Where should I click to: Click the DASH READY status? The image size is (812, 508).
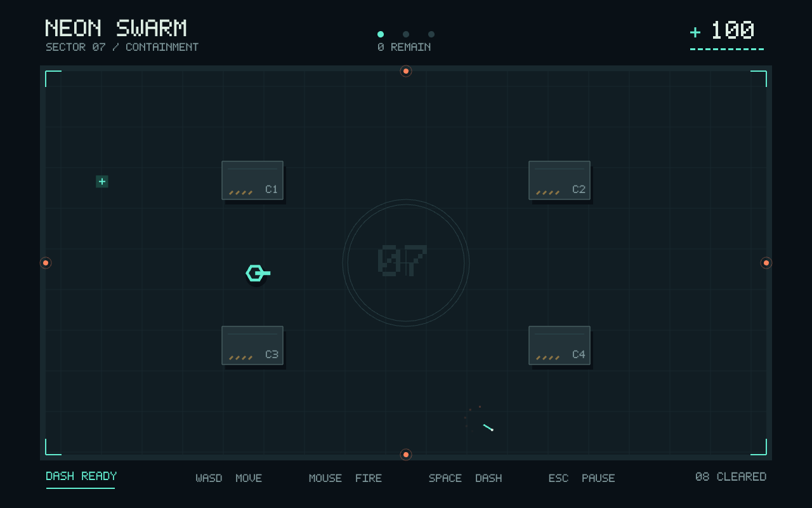pos(81,476)
